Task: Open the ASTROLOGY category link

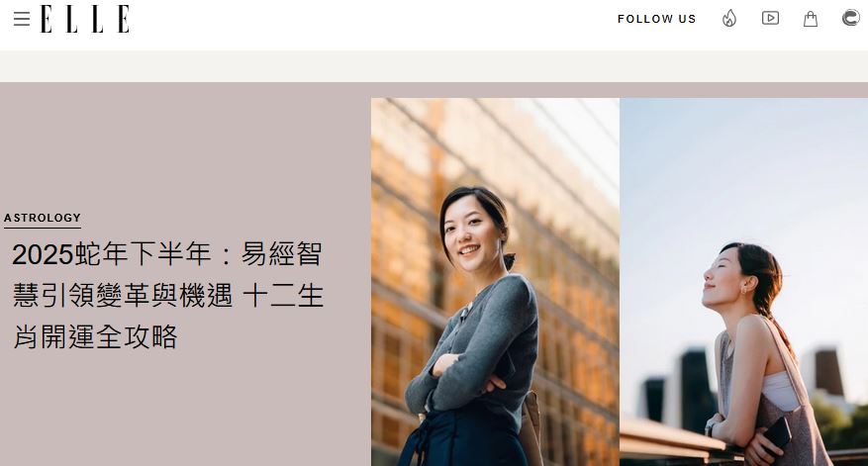Action: coord(43,218)
